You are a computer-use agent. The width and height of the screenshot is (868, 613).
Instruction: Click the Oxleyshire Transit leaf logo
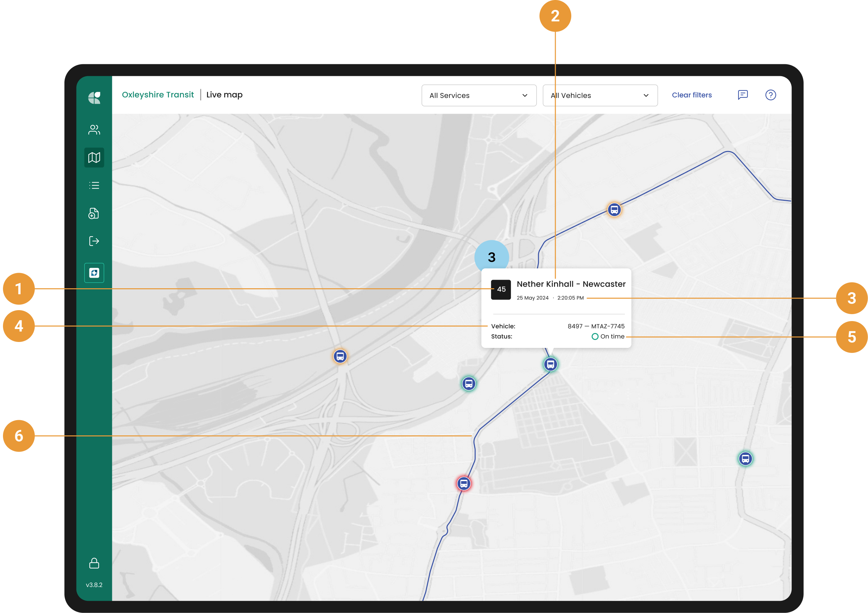pos(94,97)
